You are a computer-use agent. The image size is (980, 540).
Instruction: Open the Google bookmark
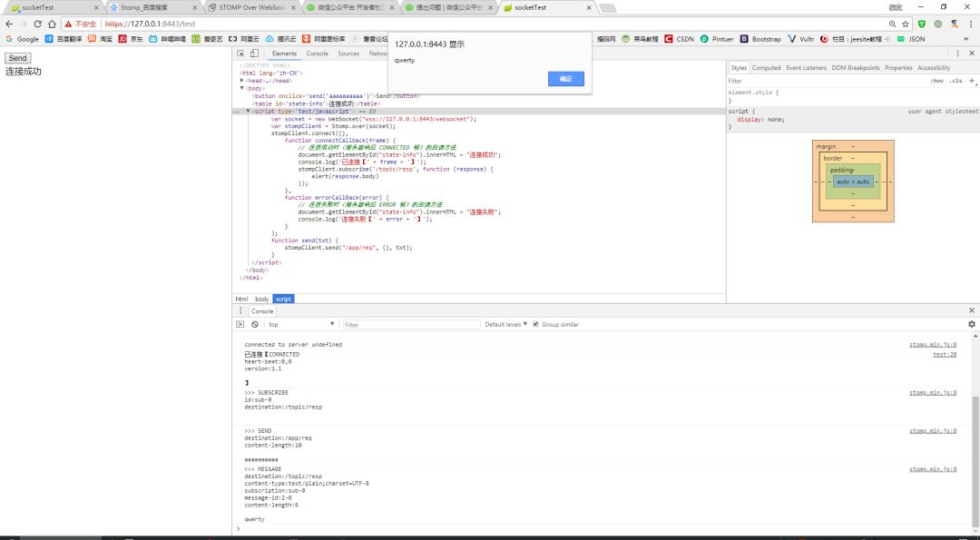point(22,39)
